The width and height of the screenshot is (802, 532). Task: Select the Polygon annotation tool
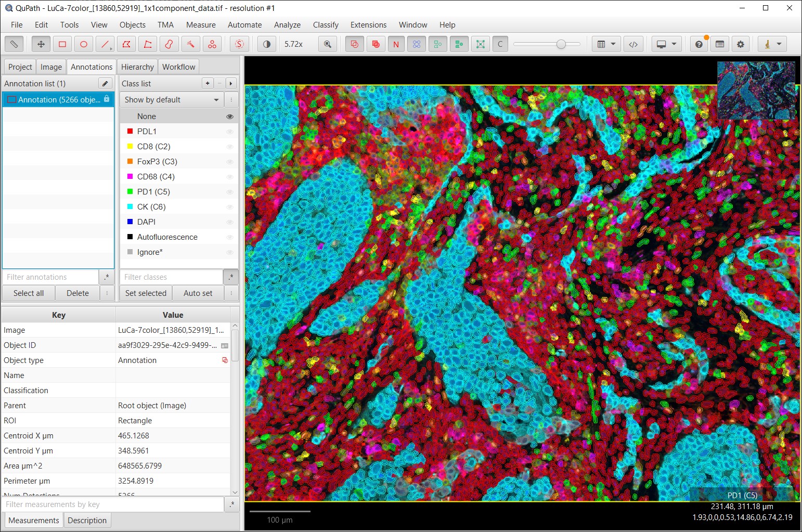click(x=126, y=44)
